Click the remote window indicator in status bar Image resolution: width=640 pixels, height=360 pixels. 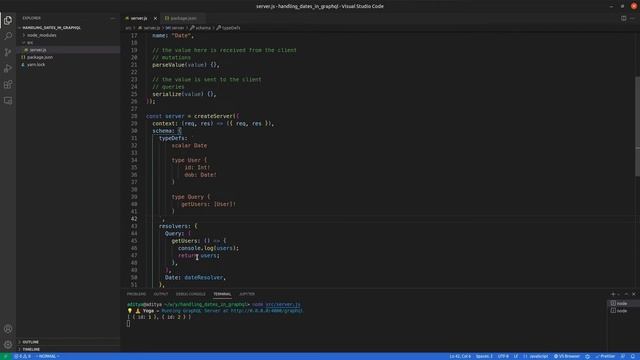point(5,356)
